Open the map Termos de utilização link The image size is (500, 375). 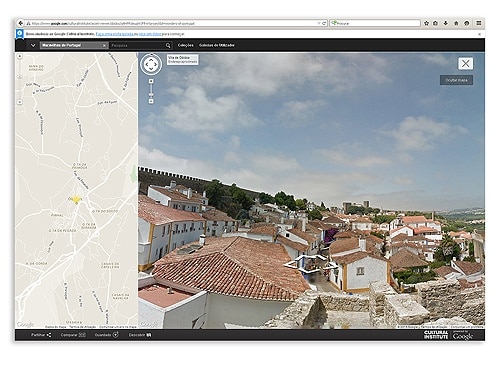tap(83, 327)
